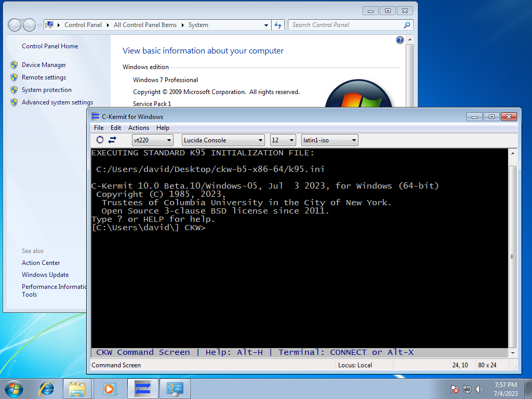Click the System protection shield icon
The height and width of the screenshot is (399, 532).
[x=14, y=90]
